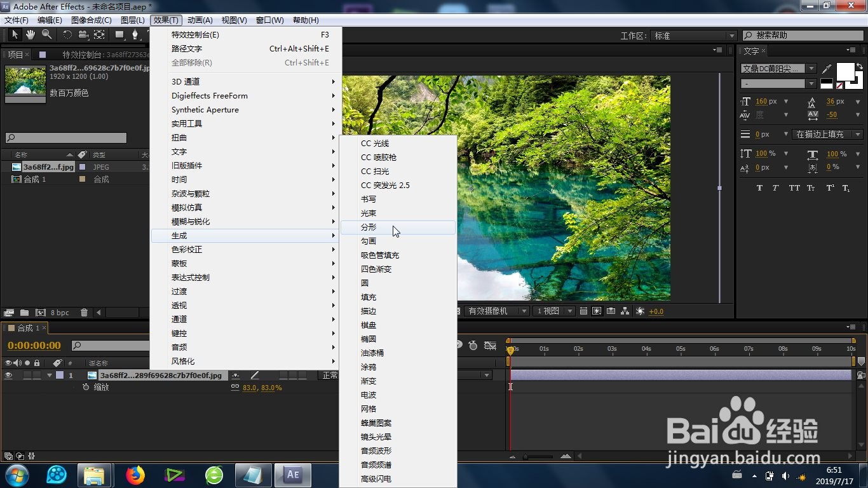868x488 pixels.
Task: Collapse layer 1 properties triangle
Action: pyautogui.click(x=49, y=376)
